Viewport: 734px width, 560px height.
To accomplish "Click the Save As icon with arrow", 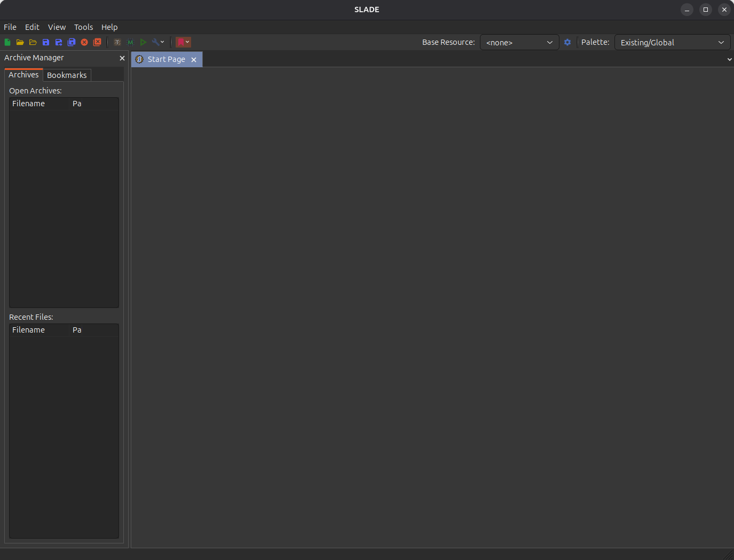I will [x=59, y=42].
